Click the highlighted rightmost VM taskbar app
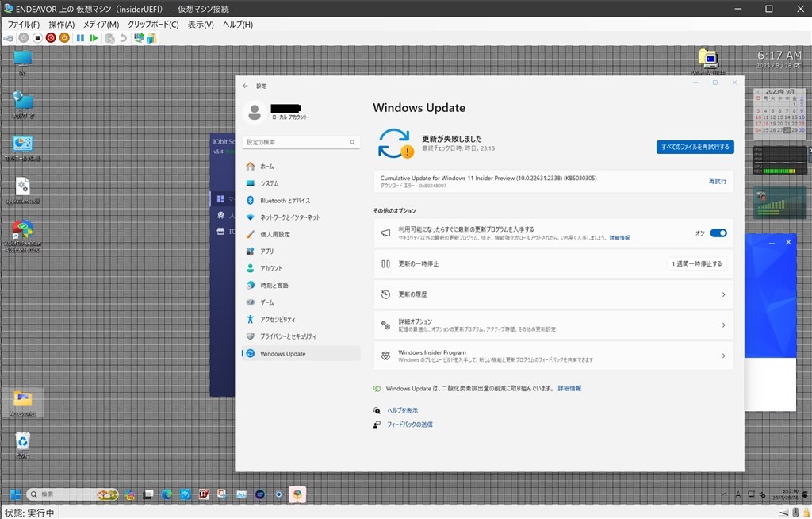The width and height of the screenshot is (812, 519). 297,494
